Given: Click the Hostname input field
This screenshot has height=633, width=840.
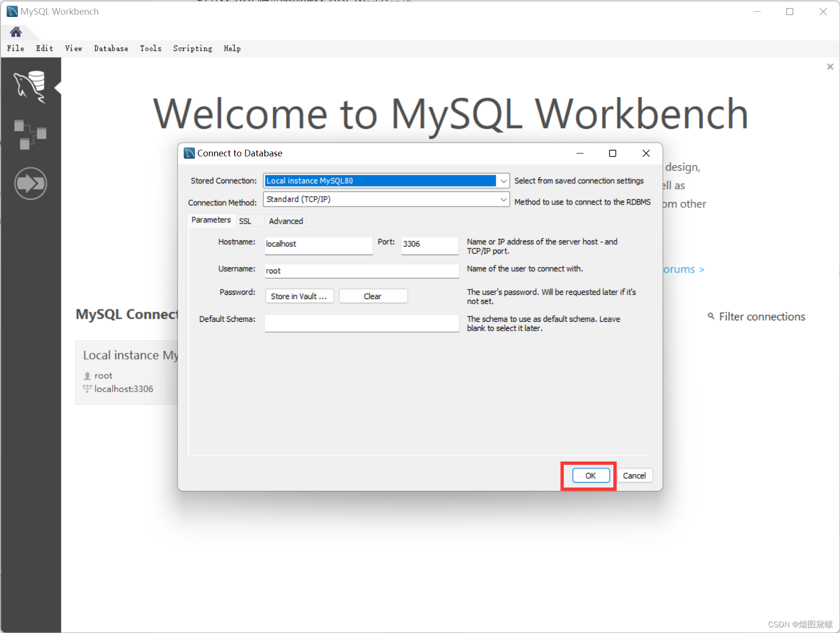Looking at the screenshot, I should 319,245.
